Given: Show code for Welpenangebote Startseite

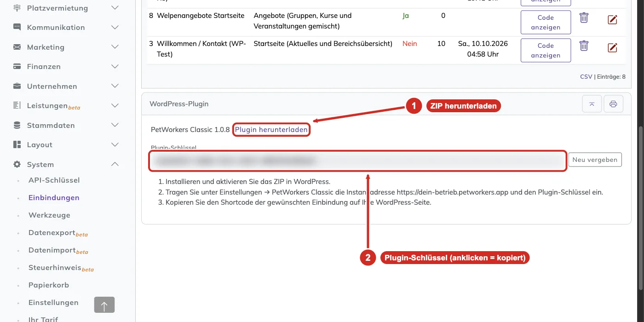Looking at the screenshot, I should pos(546,22).
